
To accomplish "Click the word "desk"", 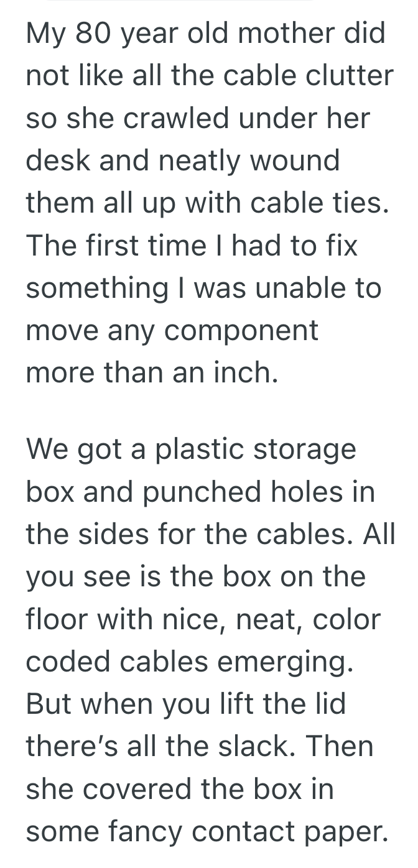I will pyautogui.click(x=58, y=161).
